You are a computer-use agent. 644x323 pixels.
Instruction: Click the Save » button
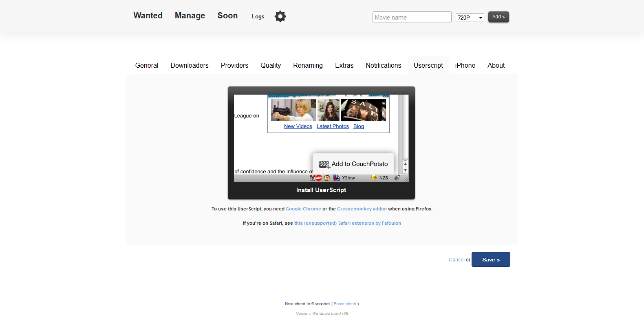coord(491,259)
